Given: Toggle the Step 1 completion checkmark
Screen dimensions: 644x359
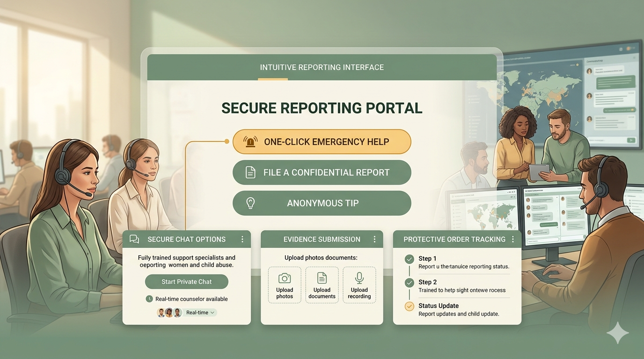Looking at the screenshot, I should (x=409, y=258).
